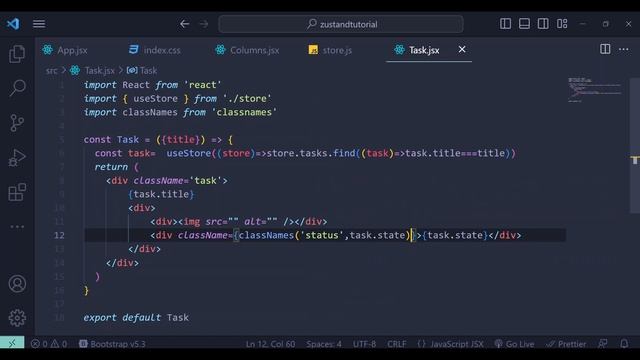640x360 pixels.
Task: Click the 'classnames' import string
Action: 244,112
